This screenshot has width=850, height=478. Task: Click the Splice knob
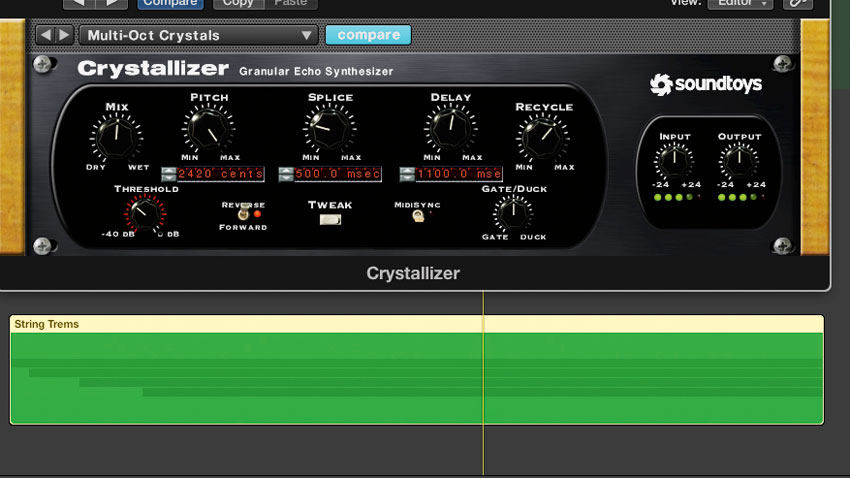tap(330, 129)
